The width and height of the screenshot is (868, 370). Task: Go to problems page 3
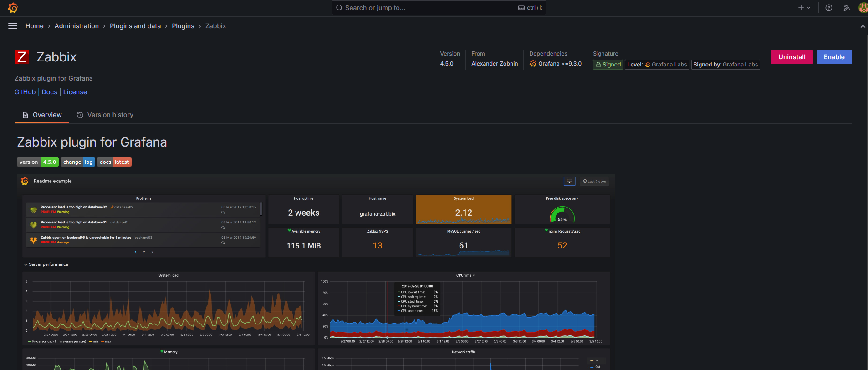[x=152, y=252]
